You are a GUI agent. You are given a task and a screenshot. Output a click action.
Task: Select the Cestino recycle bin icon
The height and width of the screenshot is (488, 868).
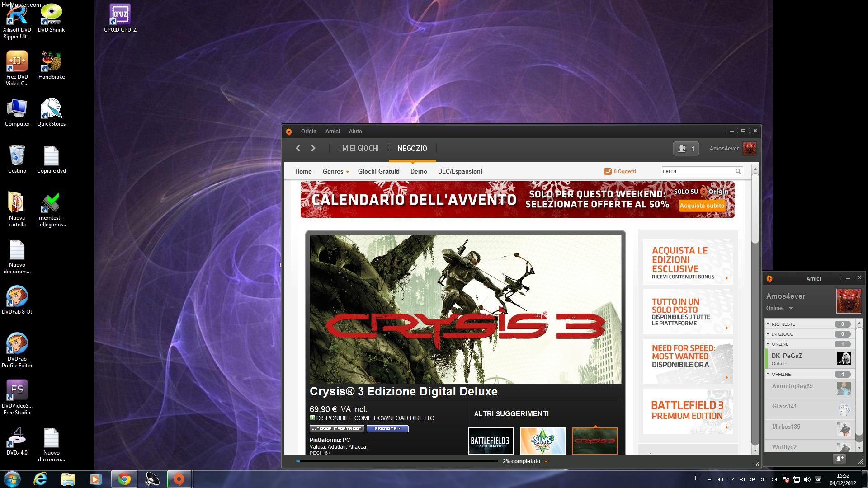tap(17, 160)
